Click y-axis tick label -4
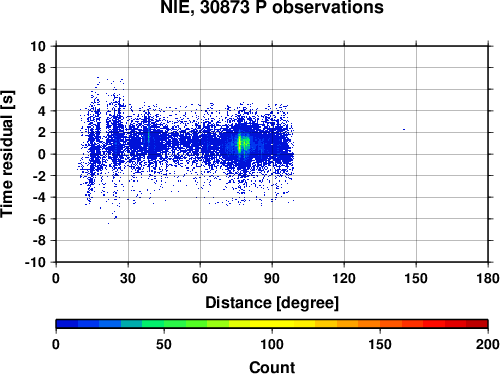The width and height of the screenshot is (500, 374). 39,198
